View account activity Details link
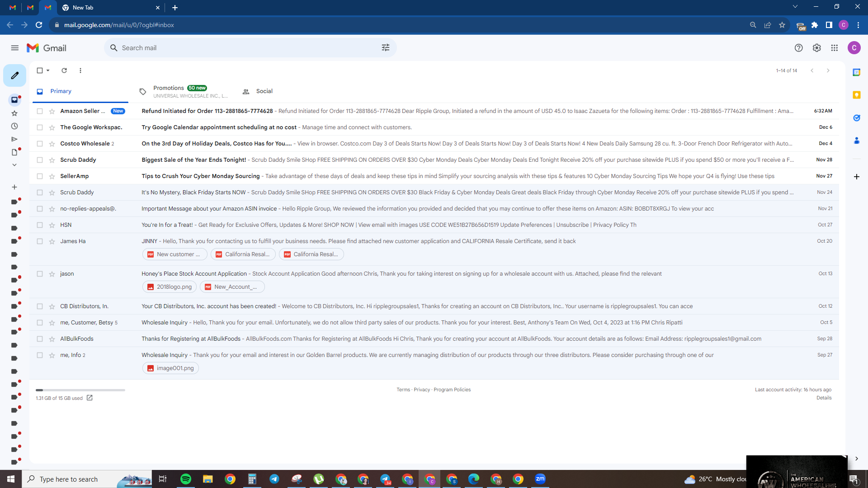 pos(824,398)
